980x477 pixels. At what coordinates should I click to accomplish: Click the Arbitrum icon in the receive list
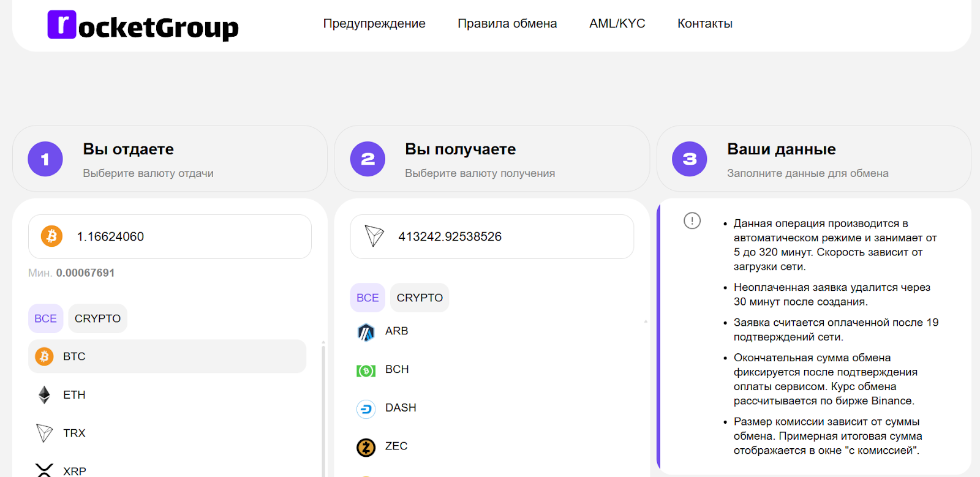pyautogui.click(x=366, y=332)
